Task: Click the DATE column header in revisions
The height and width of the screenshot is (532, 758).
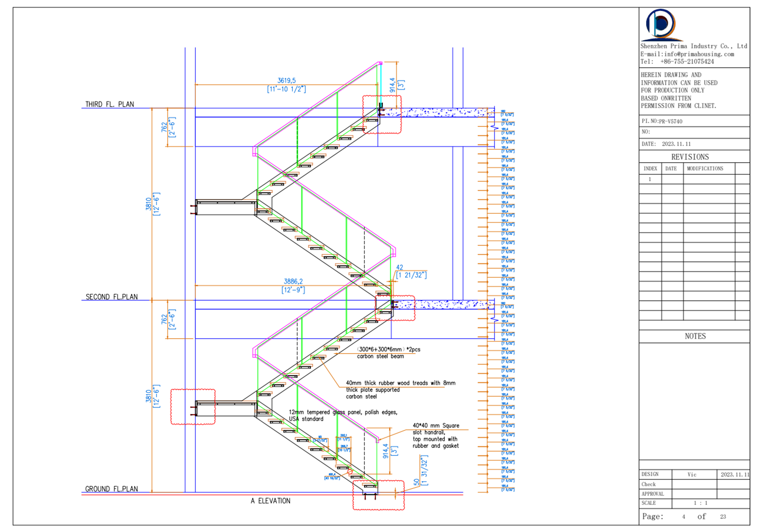Action: click(671, 168)
